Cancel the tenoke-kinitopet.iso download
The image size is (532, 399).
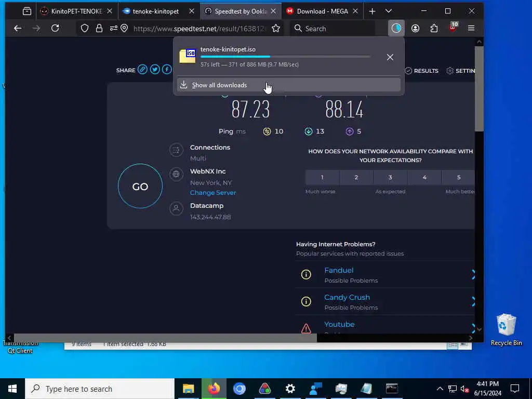click(390, 57)
